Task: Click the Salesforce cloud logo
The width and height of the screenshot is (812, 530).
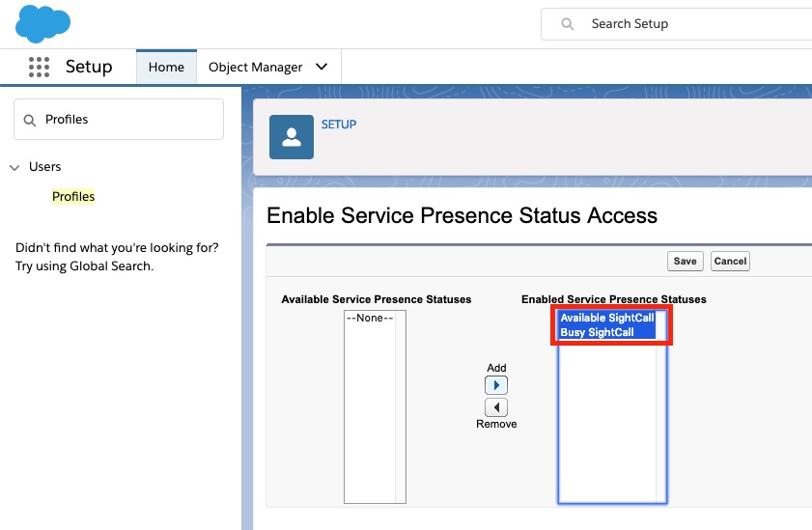Action: [43, 24]
